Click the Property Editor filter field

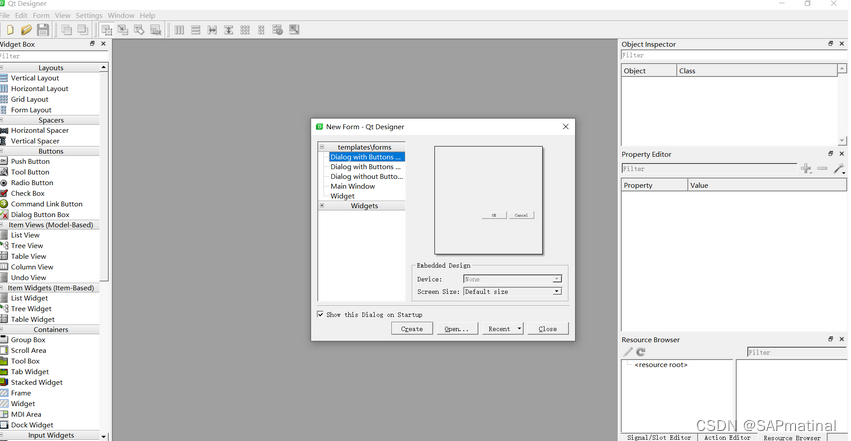pyautogui.click(x=709, y=169)
